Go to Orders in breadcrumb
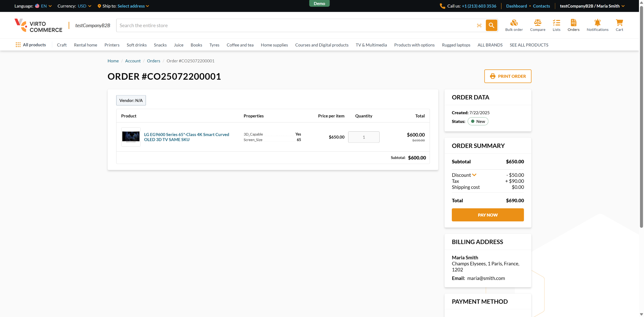644x317 pixels. [153, 61]
